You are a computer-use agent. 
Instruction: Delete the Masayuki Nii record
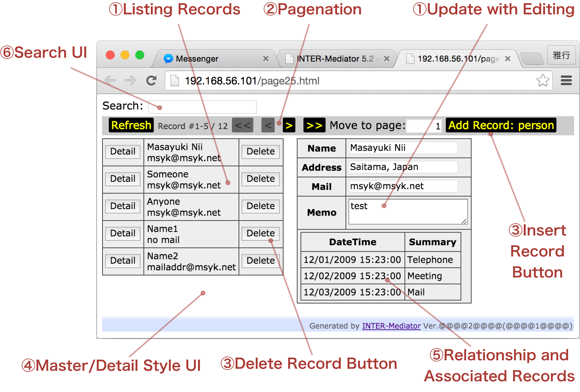(261, 151)
